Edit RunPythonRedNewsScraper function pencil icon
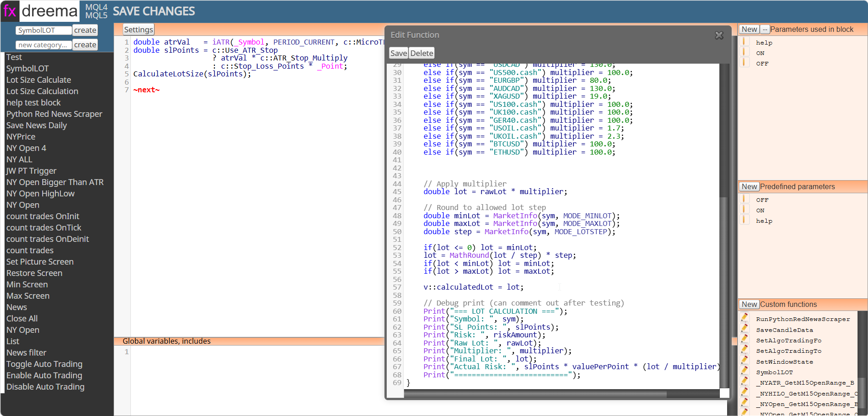This screenshot has width=868, height=416. [x=745, y=318]
